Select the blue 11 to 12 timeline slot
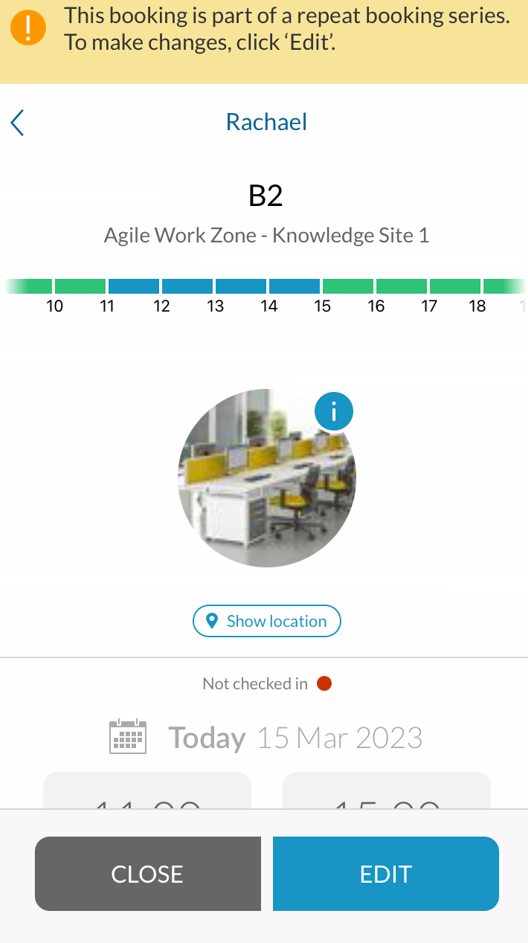 tap(134, 286)
